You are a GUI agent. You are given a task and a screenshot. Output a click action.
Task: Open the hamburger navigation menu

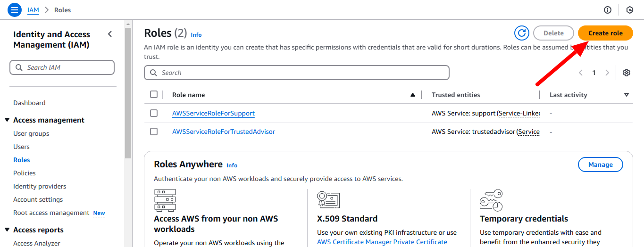point(15,9)
